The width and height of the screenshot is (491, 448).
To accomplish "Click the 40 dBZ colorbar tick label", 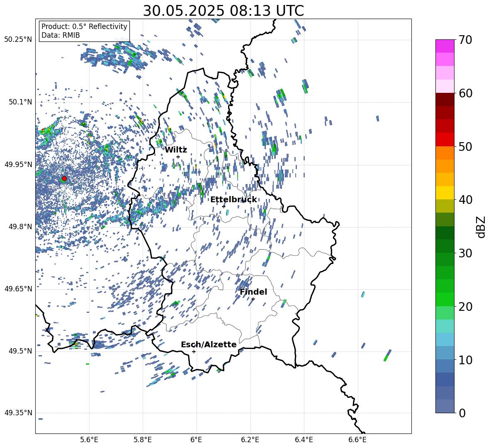I will pyautogui.click(x=465, y=200).
